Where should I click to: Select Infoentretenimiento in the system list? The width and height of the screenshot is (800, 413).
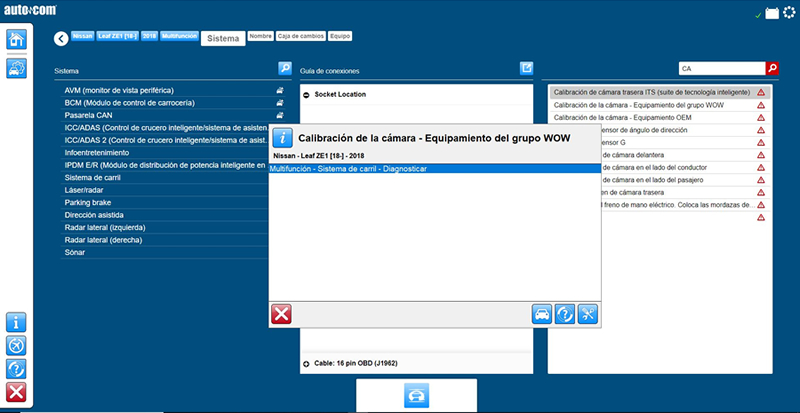coord(165,153)
